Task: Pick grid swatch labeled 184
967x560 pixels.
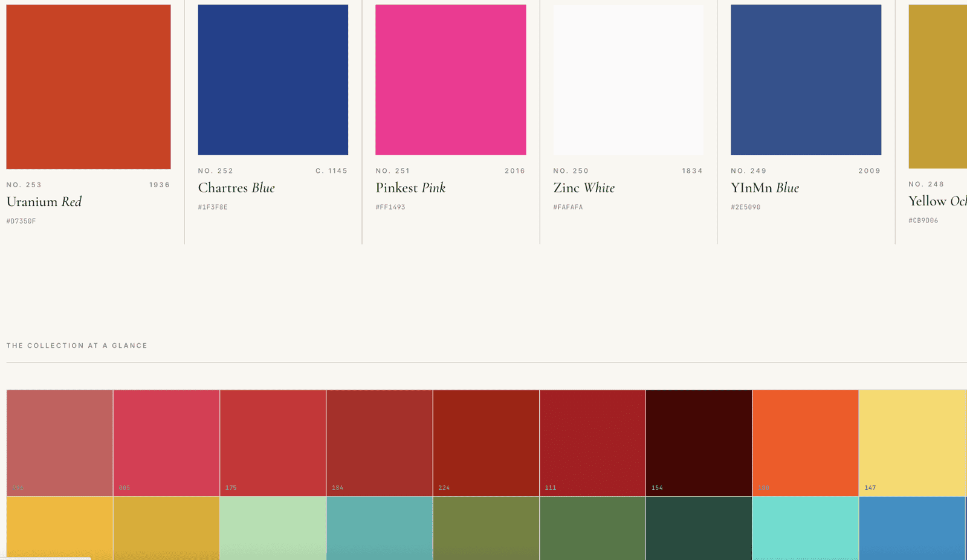Action: point(380,443)
